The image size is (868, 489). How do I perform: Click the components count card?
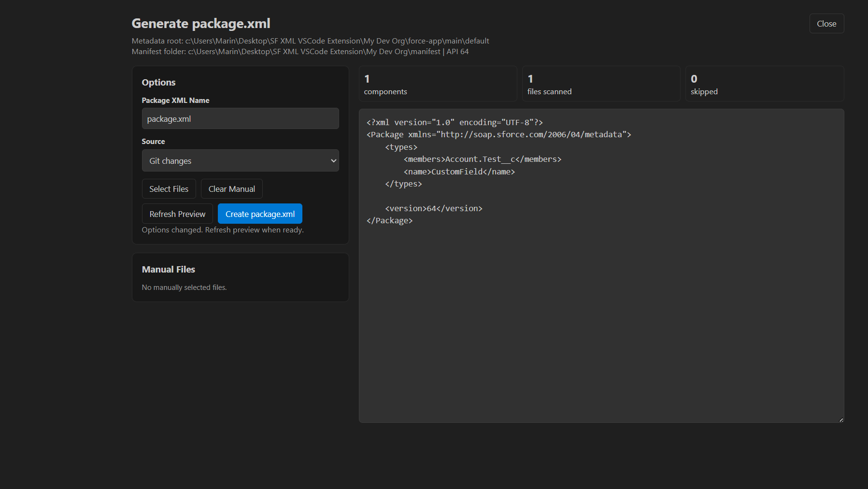click(438, 84)
